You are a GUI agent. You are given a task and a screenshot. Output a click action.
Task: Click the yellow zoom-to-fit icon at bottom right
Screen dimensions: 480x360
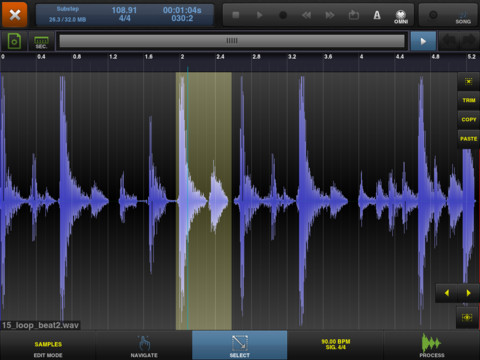467,318
